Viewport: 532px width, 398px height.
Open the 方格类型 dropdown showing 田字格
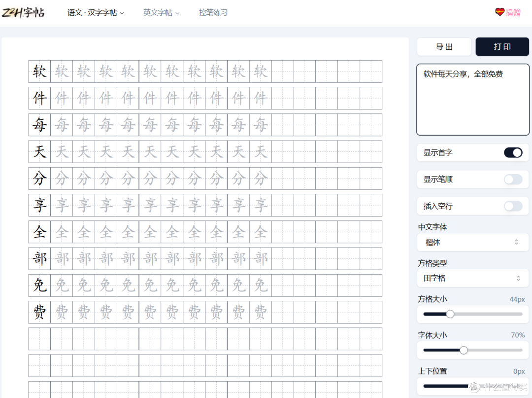pos(472,278)
